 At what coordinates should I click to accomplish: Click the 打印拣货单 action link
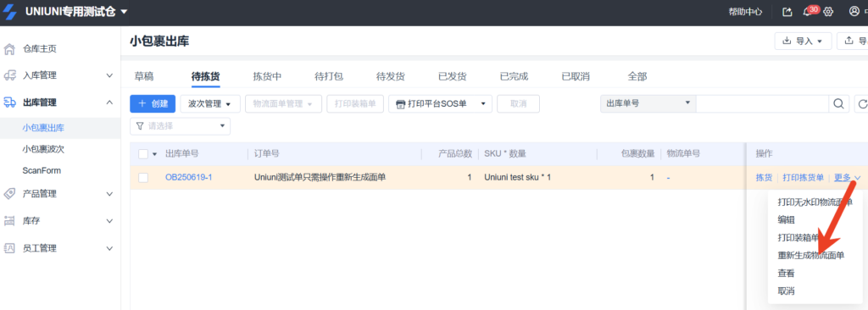point(804,178)
